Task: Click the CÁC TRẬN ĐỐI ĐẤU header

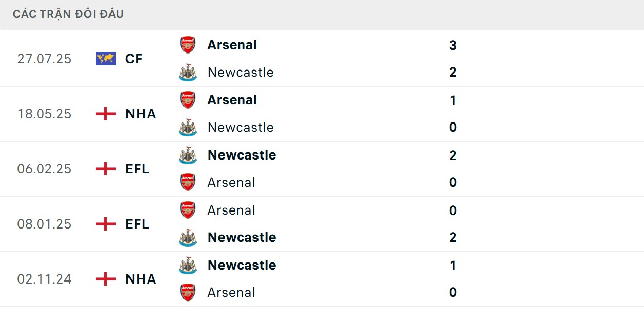Action: click(x=69, y=14)
